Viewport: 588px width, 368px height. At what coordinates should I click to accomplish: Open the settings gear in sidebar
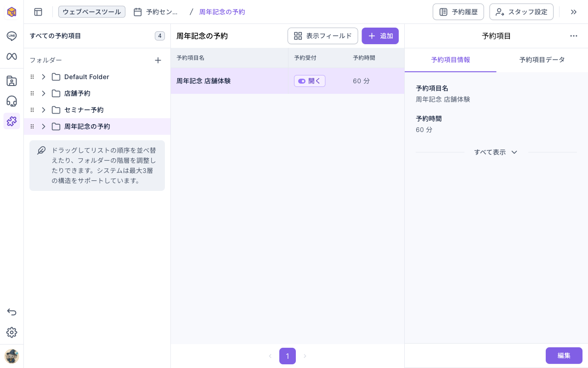click(x=11, y=333)
